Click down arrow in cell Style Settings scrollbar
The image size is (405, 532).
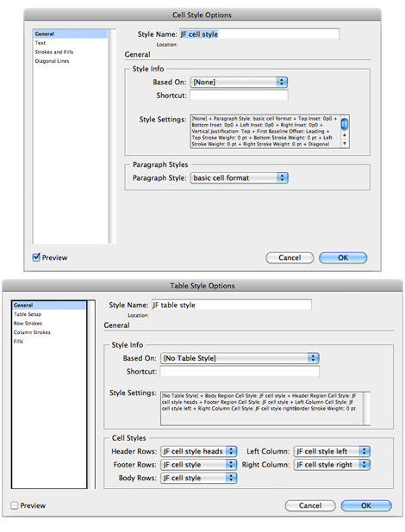point(344,143)
